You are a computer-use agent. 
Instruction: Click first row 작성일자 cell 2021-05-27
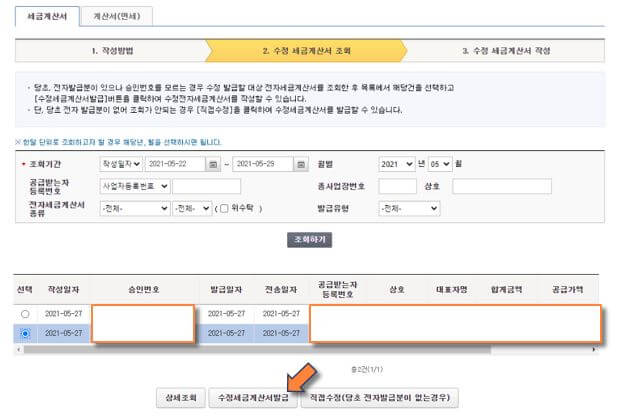pyautogui.click(x=64, y=314)
